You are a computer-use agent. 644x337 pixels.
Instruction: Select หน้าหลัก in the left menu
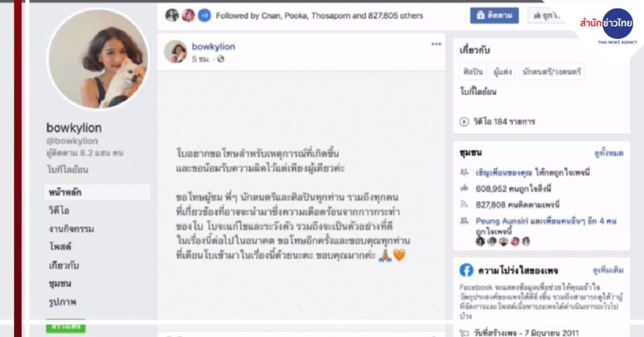coord(97,192)
